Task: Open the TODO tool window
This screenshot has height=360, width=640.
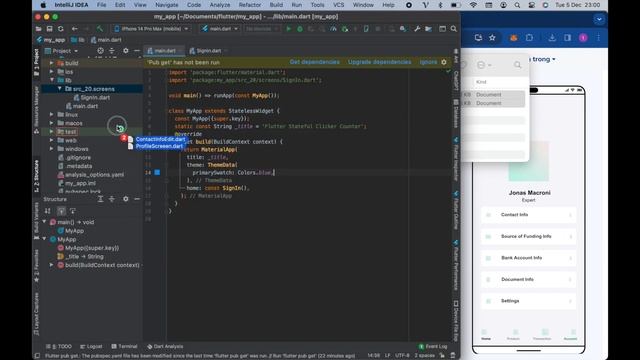Action: click(59, 346)
